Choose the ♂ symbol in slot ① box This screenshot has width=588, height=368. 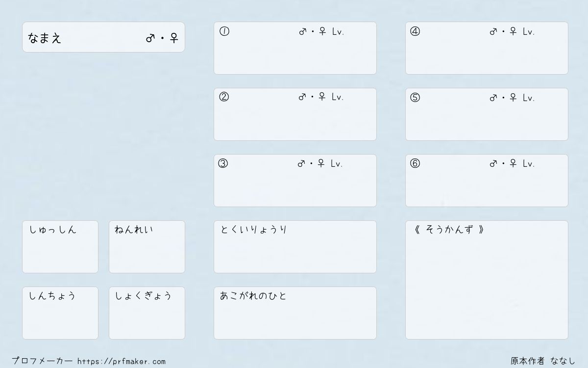pos(303,31)
